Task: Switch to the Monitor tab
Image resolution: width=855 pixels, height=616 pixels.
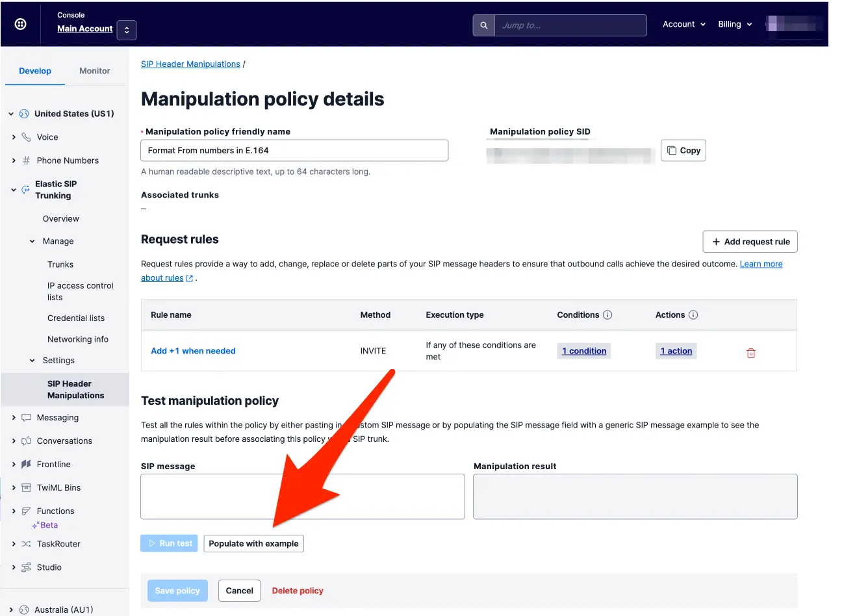Action: coord(95,71)
